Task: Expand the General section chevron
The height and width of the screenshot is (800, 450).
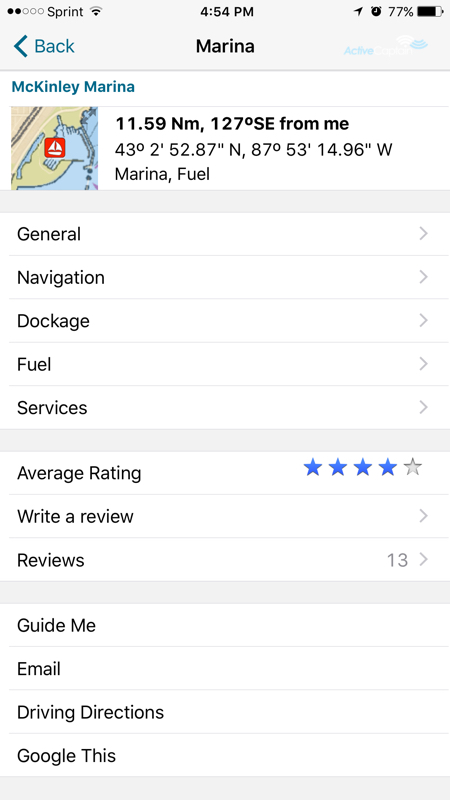Action: [x=423, y=234]
